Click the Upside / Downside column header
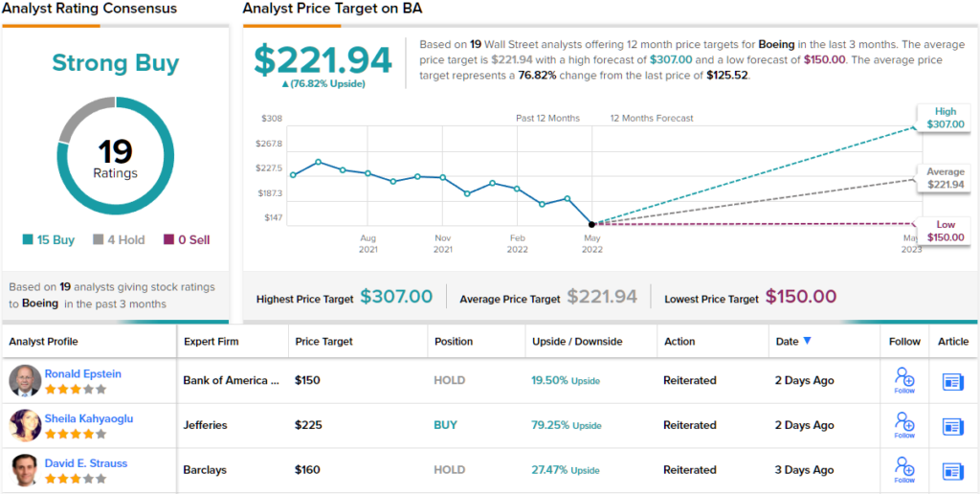 point(577,342)
